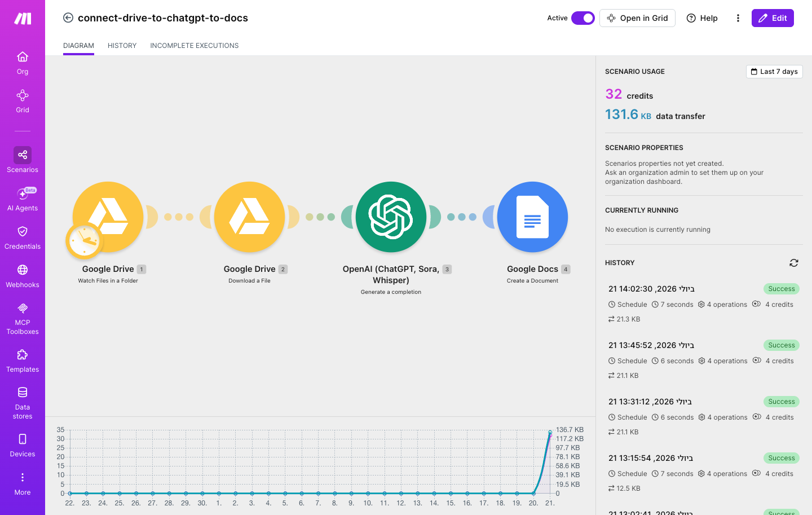The width and height of the screenshot is (812, 515).
Task: Click the chart data point at day 20
Action: tap(533, 494)
